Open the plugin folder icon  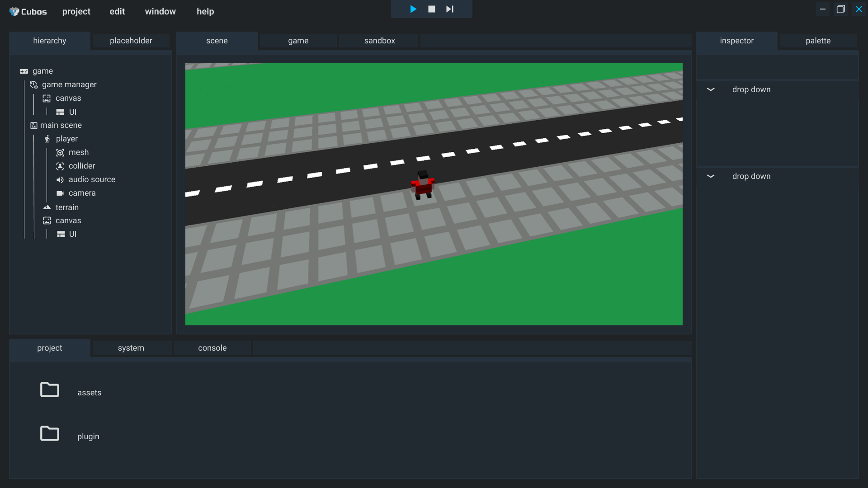50,433
